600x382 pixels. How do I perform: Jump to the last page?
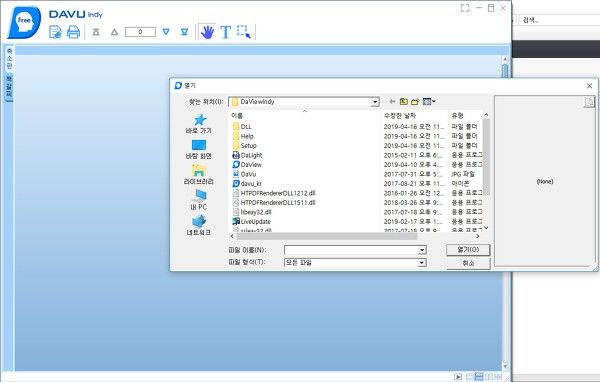click(x=184, y=32)
